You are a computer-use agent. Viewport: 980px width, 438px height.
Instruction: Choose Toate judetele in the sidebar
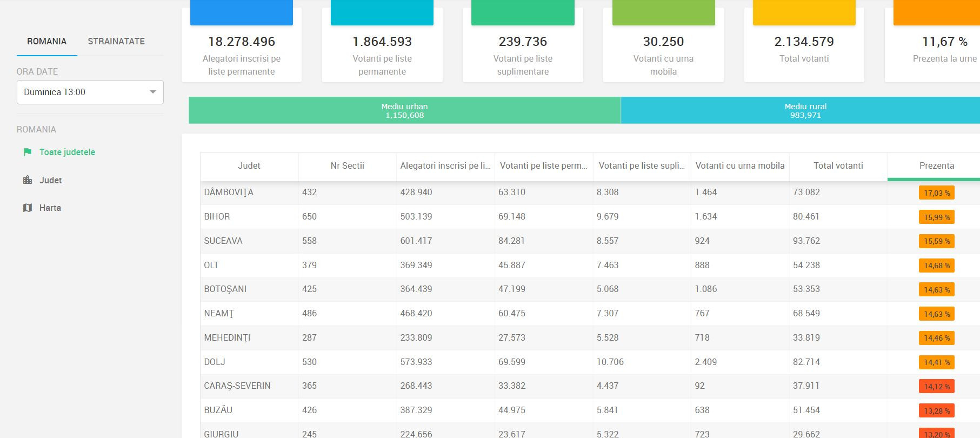[x=67, y=152]
